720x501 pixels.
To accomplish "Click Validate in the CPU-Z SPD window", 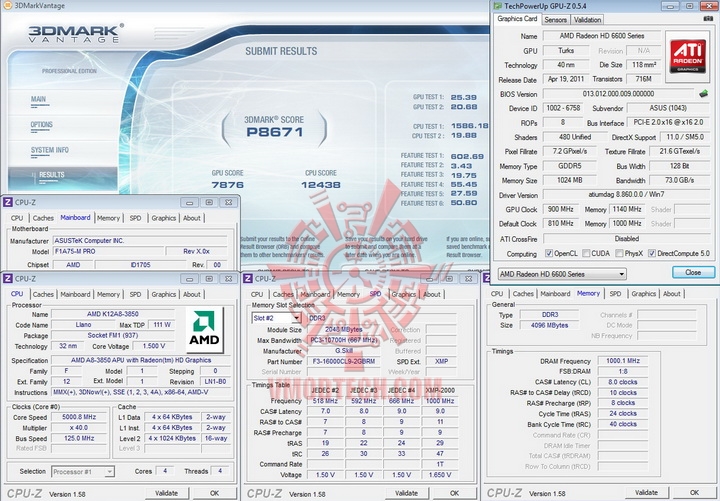I will coord(407,493).
